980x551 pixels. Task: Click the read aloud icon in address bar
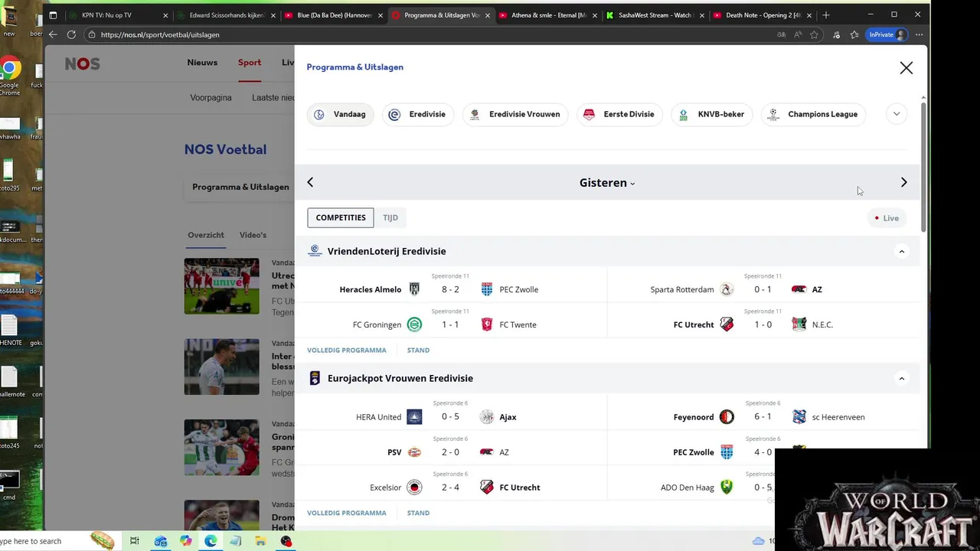[798, 34]
